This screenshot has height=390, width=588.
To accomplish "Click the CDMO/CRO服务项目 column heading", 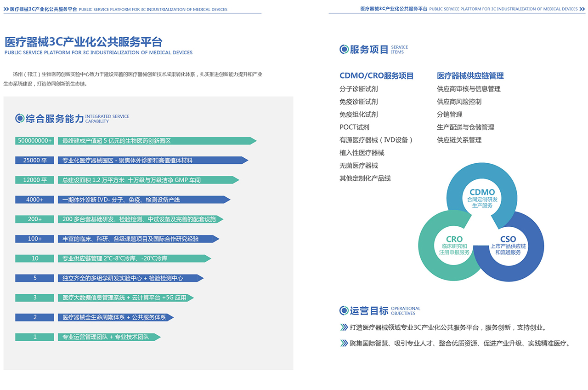I will click(x=377, y=76).
